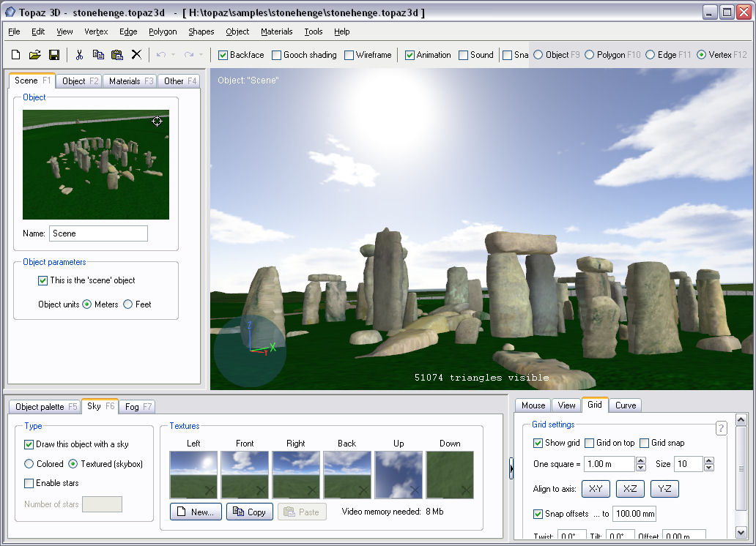Click the Cut scissors icon

pyautogui.click(x=79, y=55)
